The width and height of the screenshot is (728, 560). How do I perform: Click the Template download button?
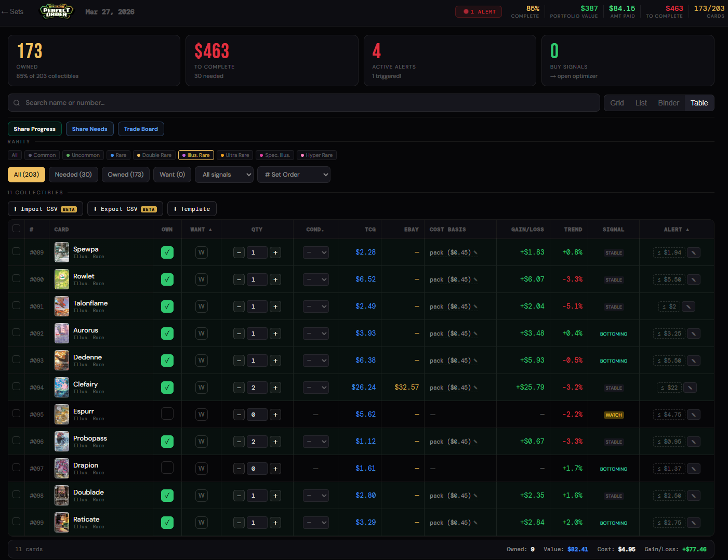[192, 209]
